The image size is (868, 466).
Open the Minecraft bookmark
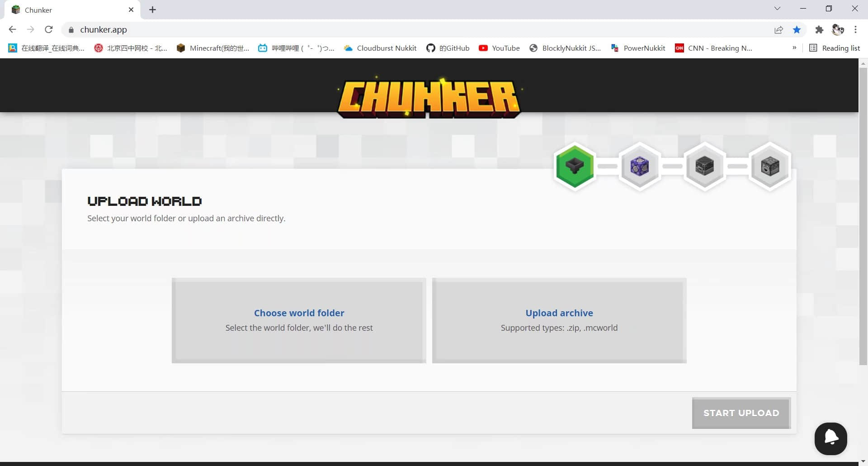click(212, 48)
